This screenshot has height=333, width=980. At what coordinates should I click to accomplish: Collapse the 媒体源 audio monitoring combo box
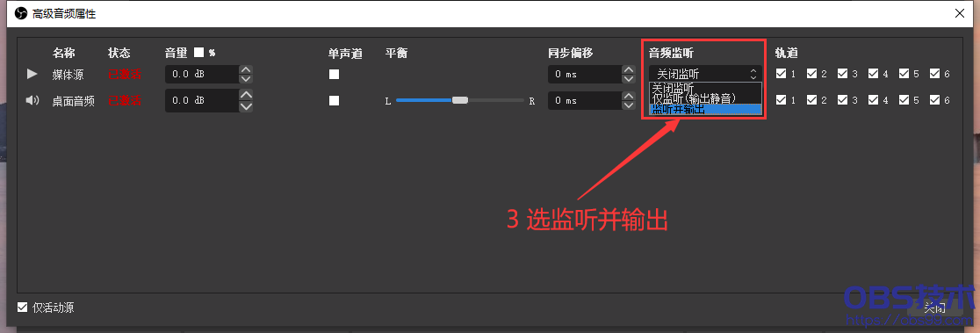(x=705, y=75)
